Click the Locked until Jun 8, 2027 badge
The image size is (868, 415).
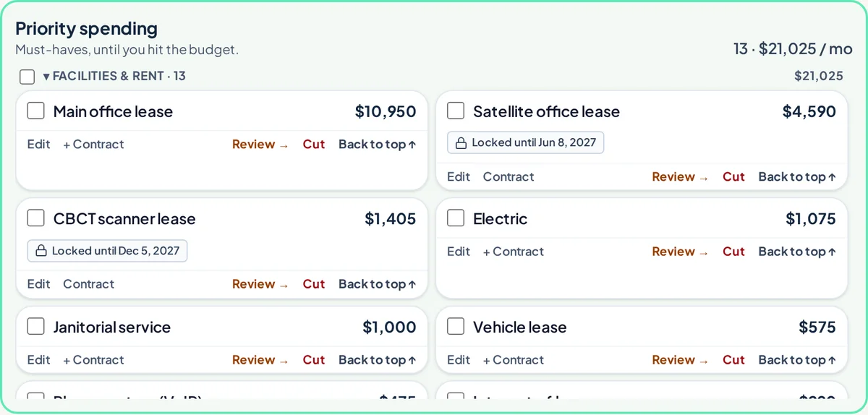click(x=525, y=142)
